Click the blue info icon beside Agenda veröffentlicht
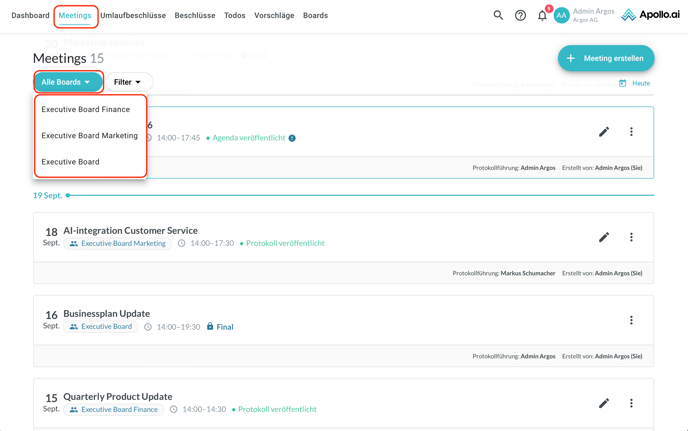Viewport: 688px width, 431px height. [x=292, y=138]
